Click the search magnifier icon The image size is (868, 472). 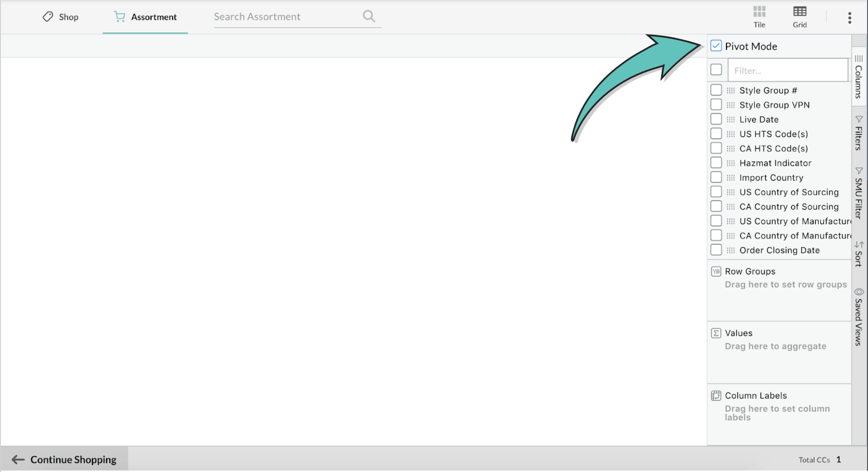[x=369, y=16]
